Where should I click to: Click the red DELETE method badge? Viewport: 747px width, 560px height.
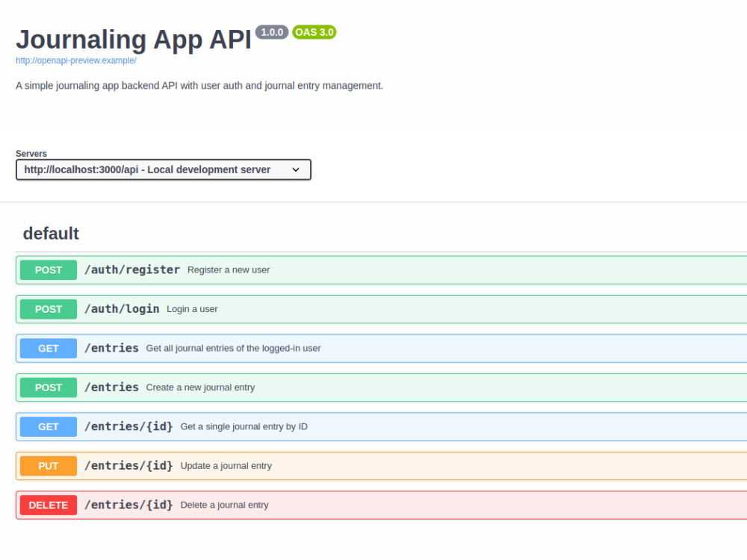pyautogui.click(x=48, y=505)
